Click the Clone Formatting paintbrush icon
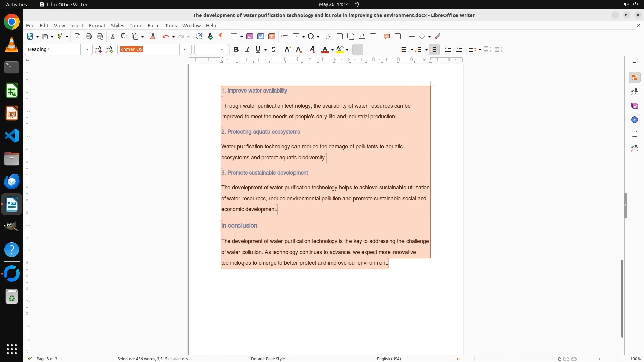 pos(153,36)
